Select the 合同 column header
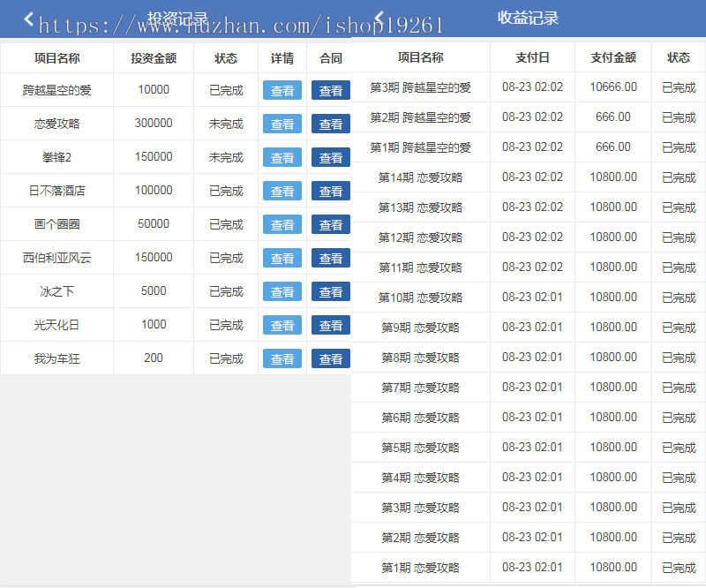Screen dimensions: 706x588 [x=331, y=58]
